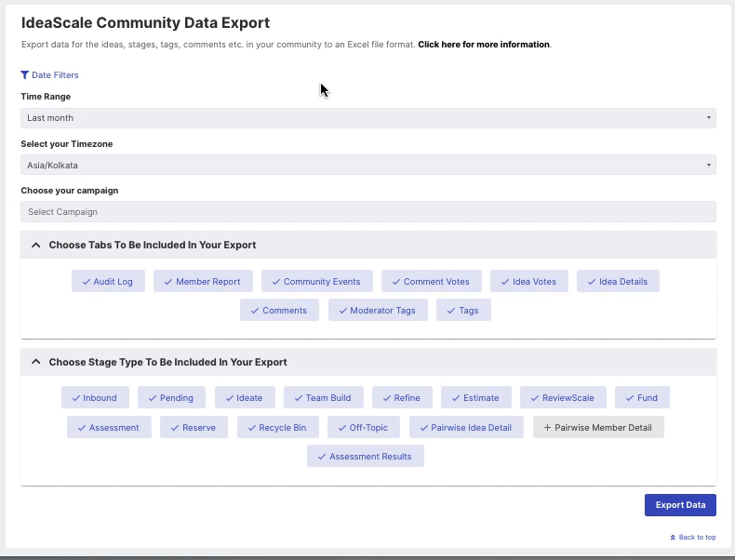Open the Time Range dropdown
Image resolution: width=735 pixels, height=560 pixels.
(368, 118)
